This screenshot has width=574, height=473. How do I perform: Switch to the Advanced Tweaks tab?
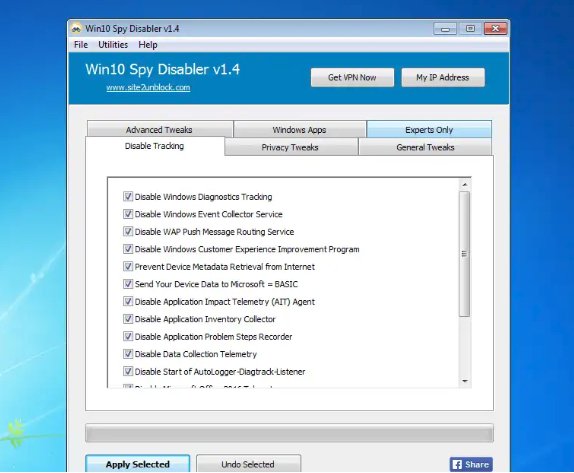click(159, 130)
